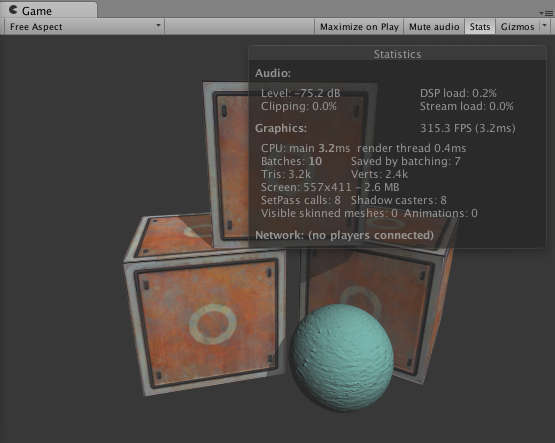The image size is (555, 443).
Task: Click the 'Network: (no players connected)' text
Action: click(x=344, y=235)
